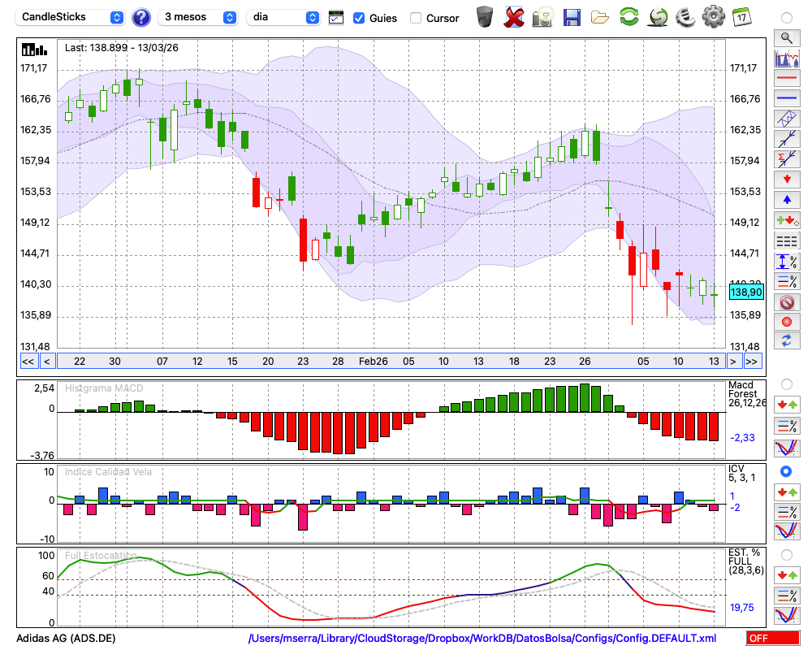Take a snapshot with the camera icon
Screen dimensions: 812x650
(543, 17)
